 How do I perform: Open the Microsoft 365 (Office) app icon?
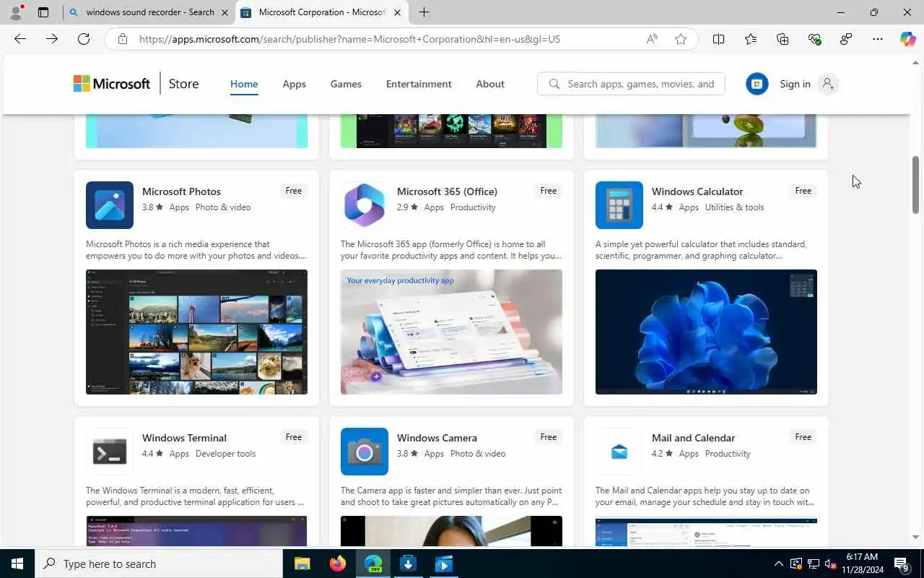[365, 205]
